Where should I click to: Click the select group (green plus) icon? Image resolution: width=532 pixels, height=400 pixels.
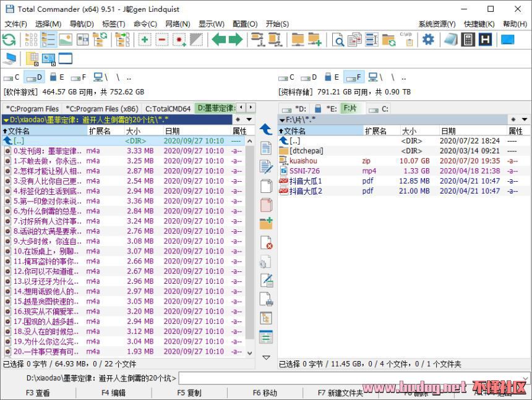tap(145, 40)
